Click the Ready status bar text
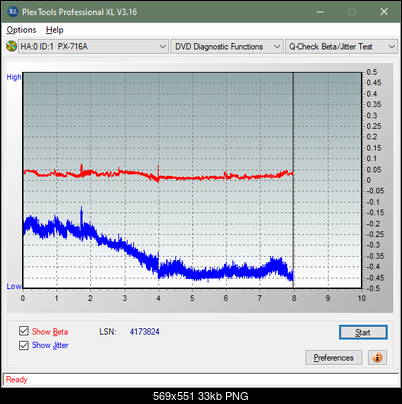Viewport: 402px width, 404px height. [x=17, y=380]
